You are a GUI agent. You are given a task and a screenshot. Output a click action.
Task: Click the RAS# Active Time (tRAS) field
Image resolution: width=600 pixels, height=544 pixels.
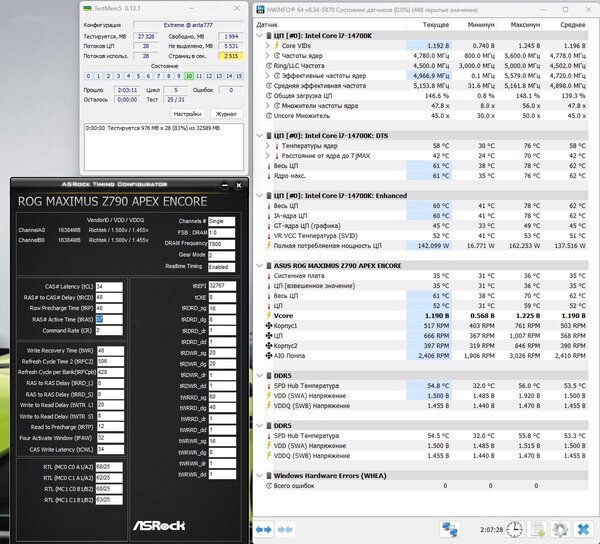click(x=109, y=319)
